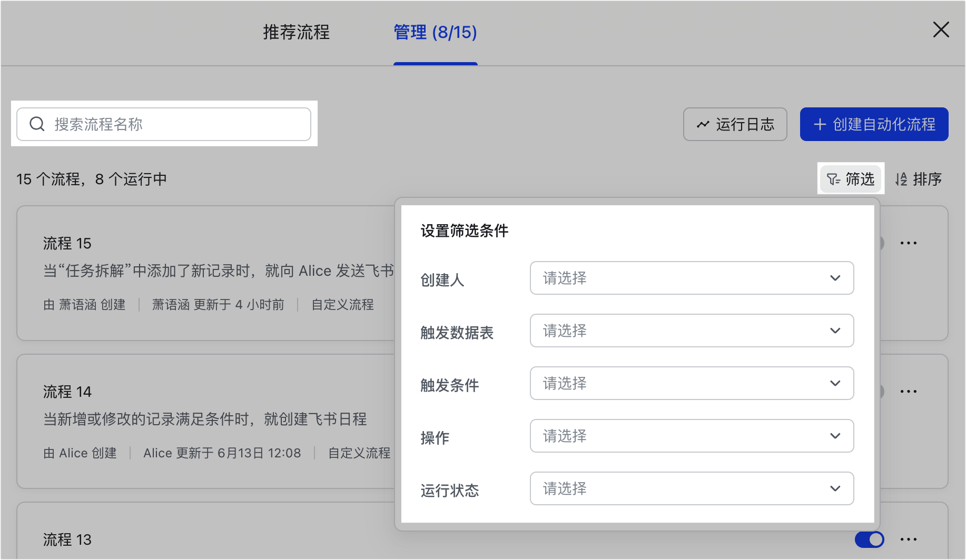Image resolution: width=966 pixels, height=560 pixels.
Task: Expand the 创建人 dropdown
Action: [691, 278]
